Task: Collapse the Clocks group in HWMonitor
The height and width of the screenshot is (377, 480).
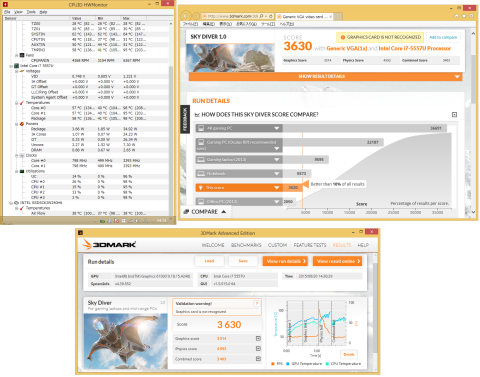Action: [17, 156]
